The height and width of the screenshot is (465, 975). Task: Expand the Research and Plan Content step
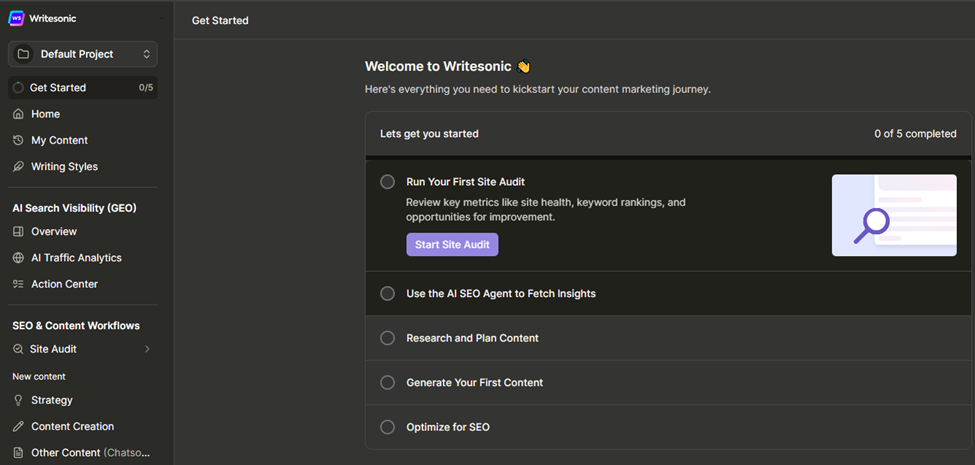coord(668,338)
